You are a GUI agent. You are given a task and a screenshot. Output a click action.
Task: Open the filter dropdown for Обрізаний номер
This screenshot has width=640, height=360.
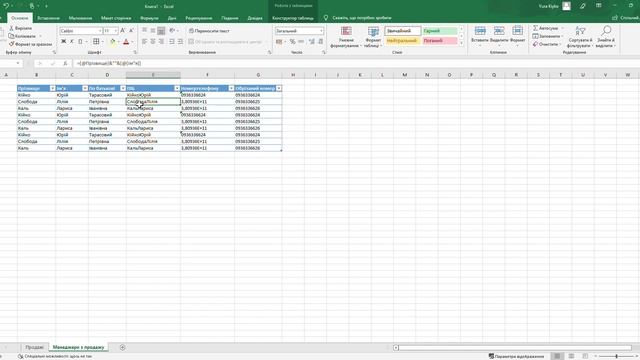click(x=279, y=88)
